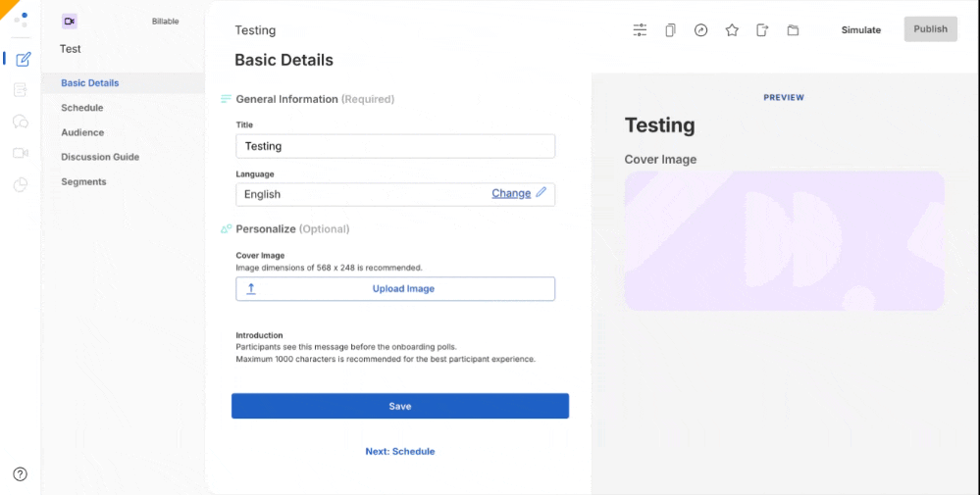Screen dimensions: 980x495
Task: Click the folder icon in header
Action: click(793, 30)
